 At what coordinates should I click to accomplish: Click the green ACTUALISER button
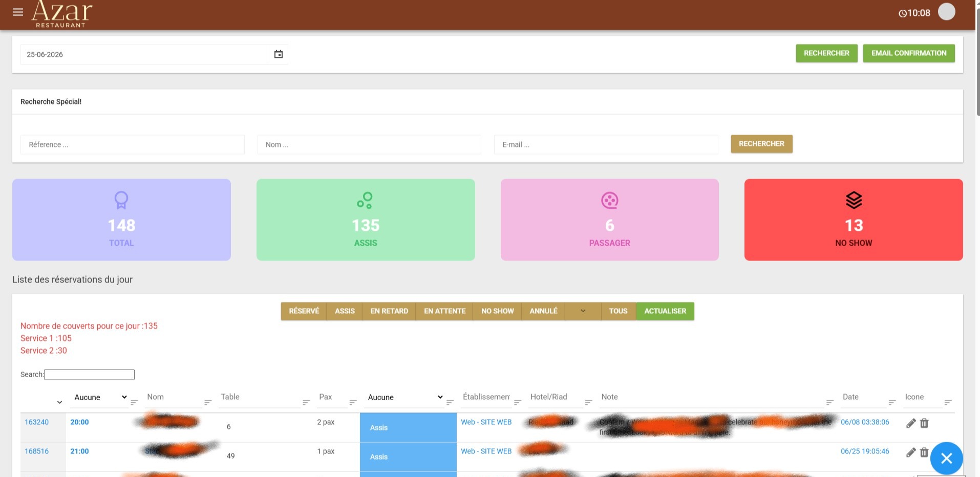point(665,311)
